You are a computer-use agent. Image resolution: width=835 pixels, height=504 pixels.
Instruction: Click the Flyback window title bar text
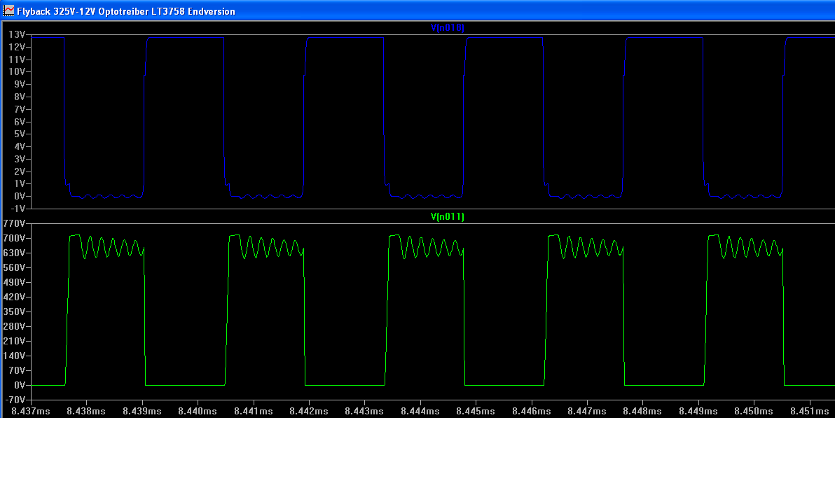pos(126,11)
